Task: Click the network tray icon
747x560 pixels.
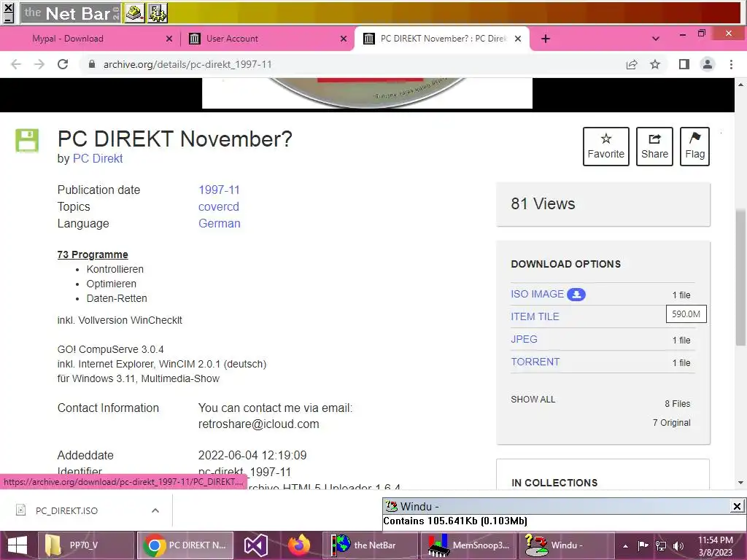Action: pos(661,545)
